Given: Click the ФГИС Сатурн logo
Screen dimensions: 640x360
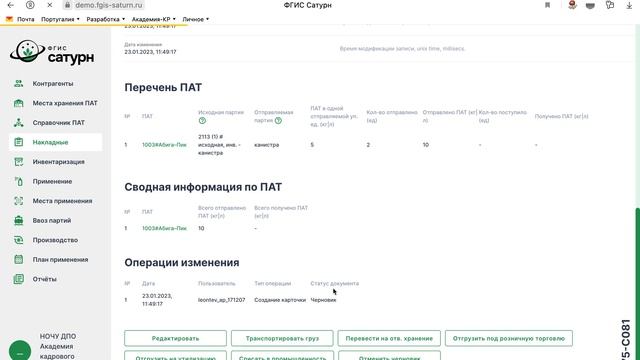Looking at the screenshot, I should (52, 53).
